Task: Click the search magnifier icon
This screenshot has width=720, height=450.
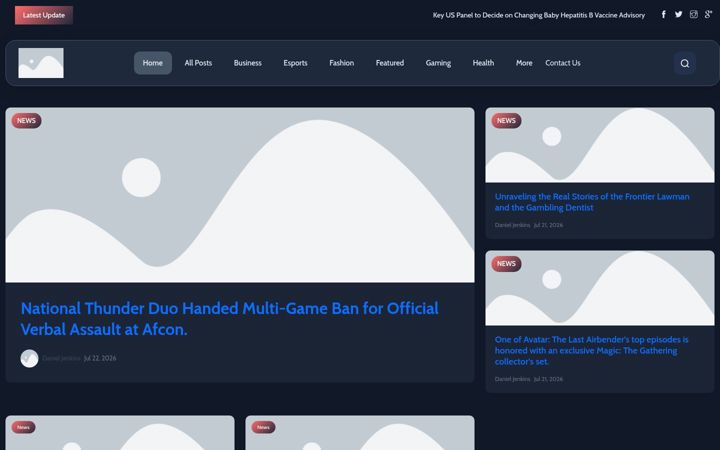Action: click(685, 63)
